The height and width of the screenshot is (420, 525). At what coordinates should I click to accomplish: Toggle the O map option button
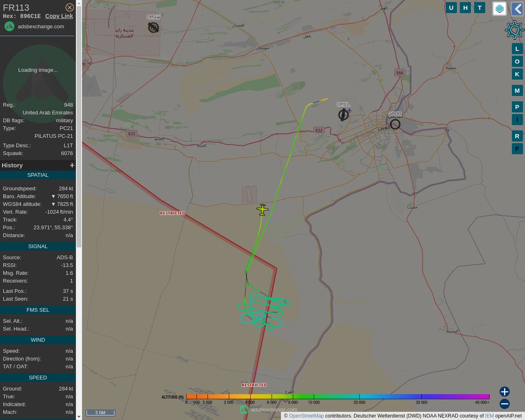pyautogui.click(x=517, y=61)
